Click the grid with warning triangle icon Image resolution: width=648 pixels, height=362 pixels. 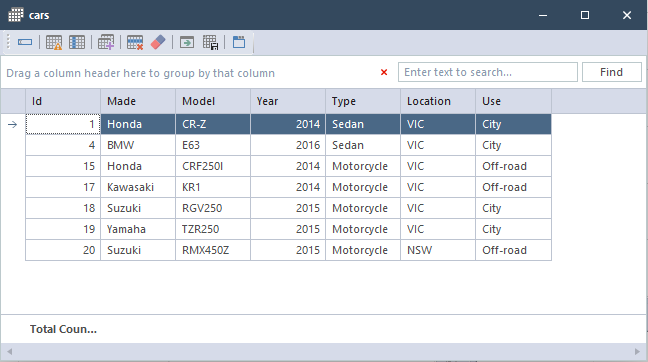pyautogui.click(x=54, y=42)
